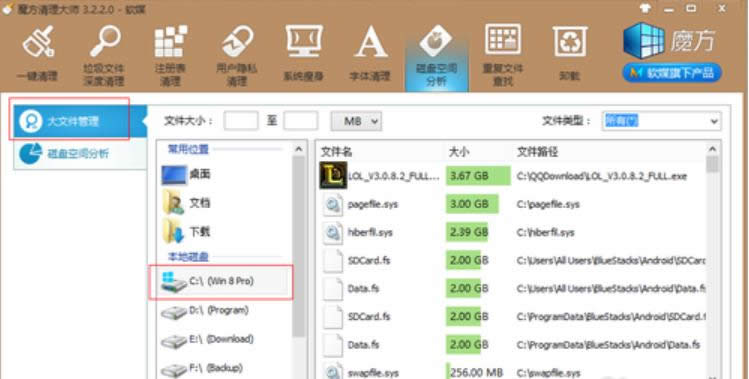Click the skin shirt icon in title bar
Viewport: 749px width, 379px height.
[645, 8]
